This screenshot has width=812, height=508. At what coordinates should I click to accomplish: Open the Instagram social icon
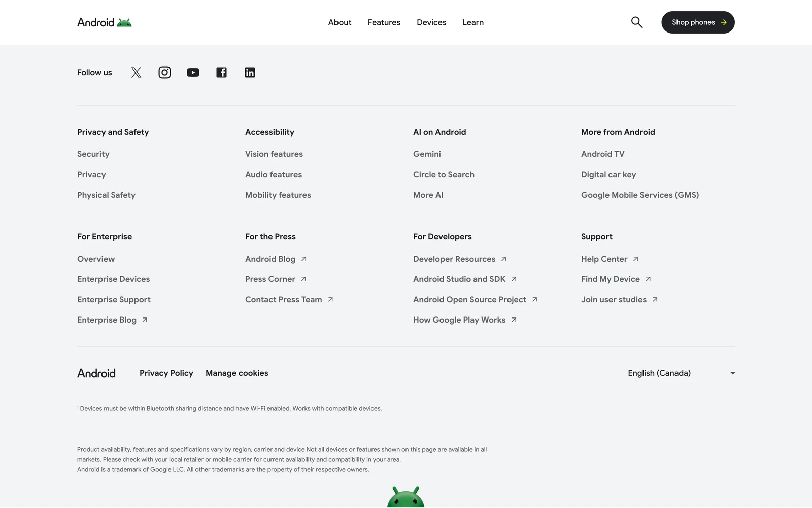(x=164, y=73)
